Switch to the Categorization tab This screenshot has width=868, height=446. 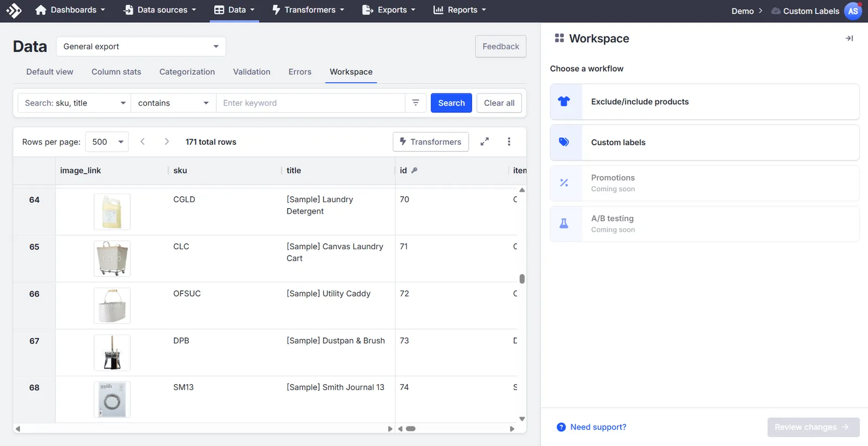click(187, 72)
